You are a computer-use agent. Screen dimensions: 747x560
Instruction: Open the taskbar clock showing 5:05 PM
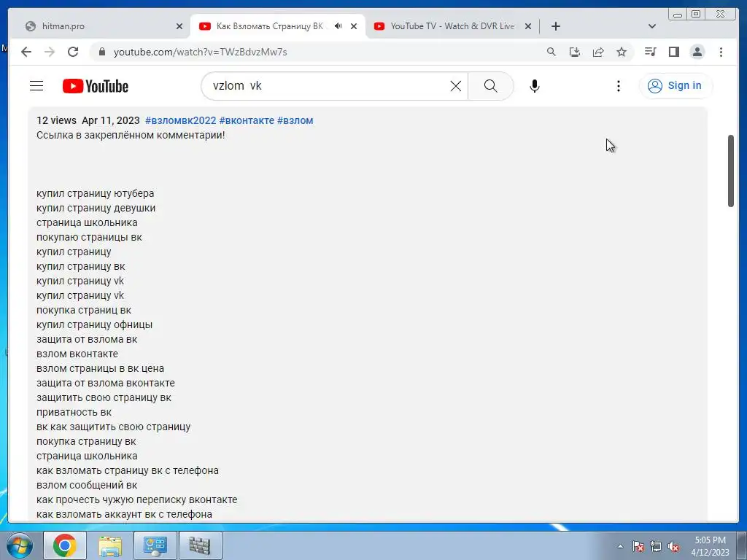711,546
